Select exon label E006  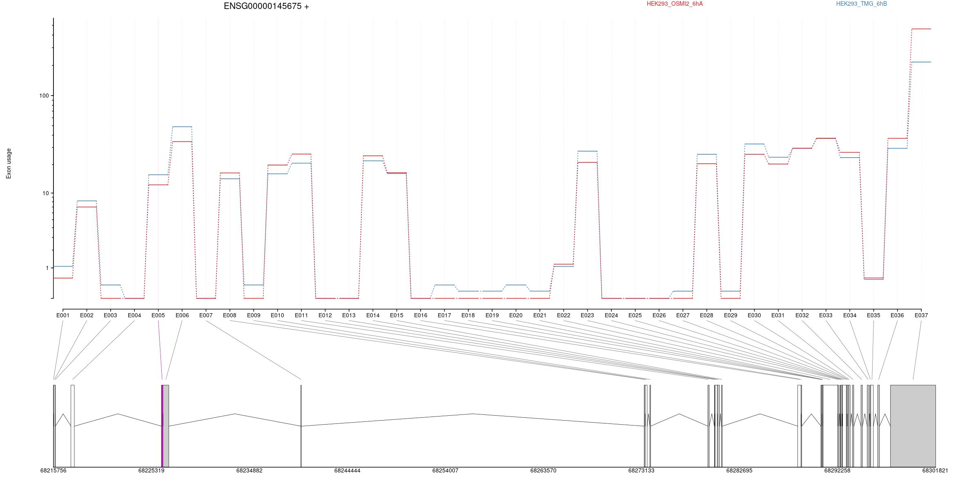pos(182,316)
